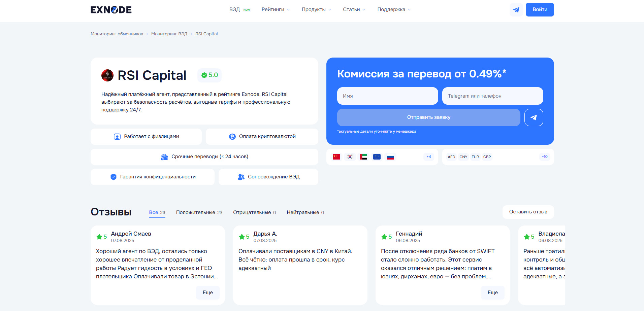The width and height of the screenshot is (644, 311).
Task: Open the partially visible Владислав review card
Action: point(542,265)
